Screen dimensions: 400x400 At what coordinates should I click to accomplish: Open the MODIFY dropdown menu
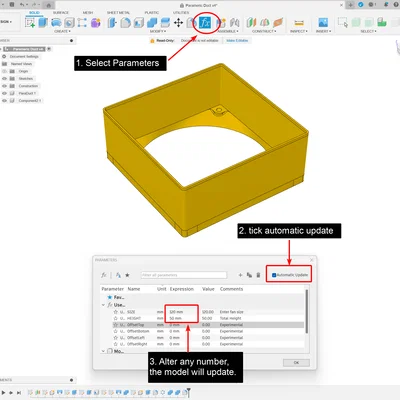tap(158, 31)
